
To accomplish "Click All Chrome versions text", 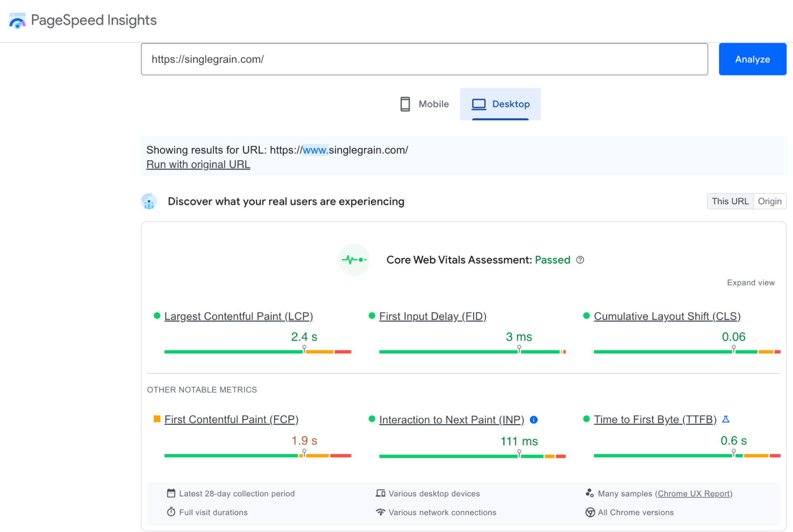I will pos(636,512).
